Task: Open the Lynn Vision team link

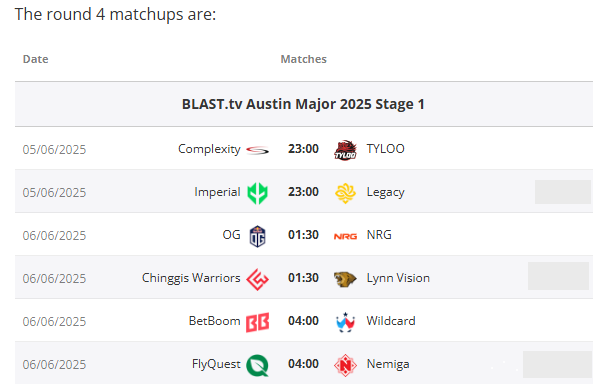Action: pos(398,278)
